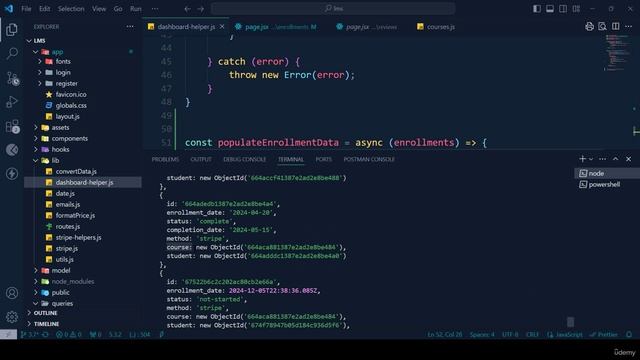640x360 pixels.
Task: Open the Ports panel tab
Action: (324, 159)
